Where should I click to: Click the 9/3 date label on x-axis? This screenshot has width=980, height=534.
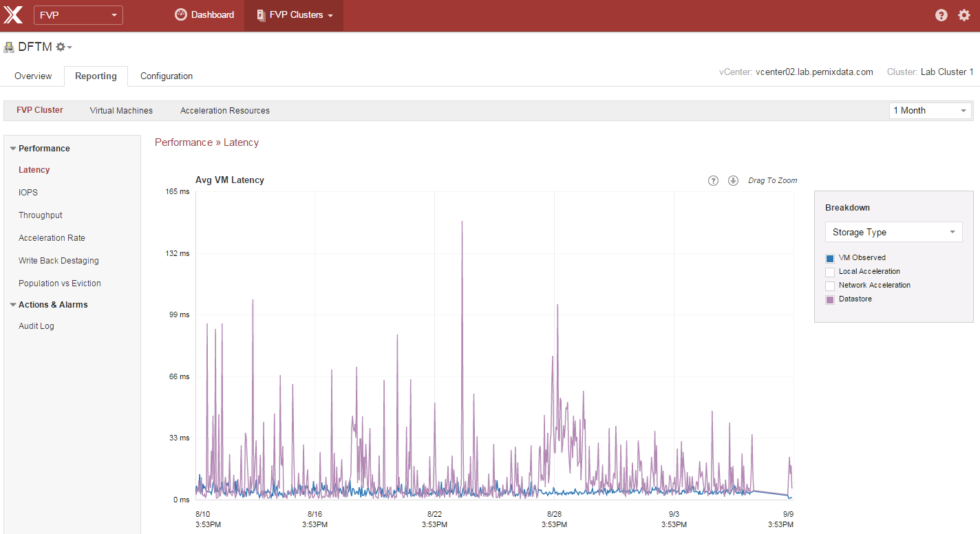pyautogui.click(x=674, y=515)
